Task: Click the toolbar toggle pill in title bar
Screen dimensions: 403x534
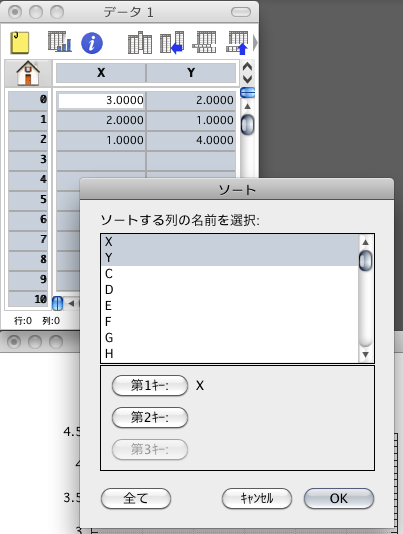Action: [x=241, y=12]
